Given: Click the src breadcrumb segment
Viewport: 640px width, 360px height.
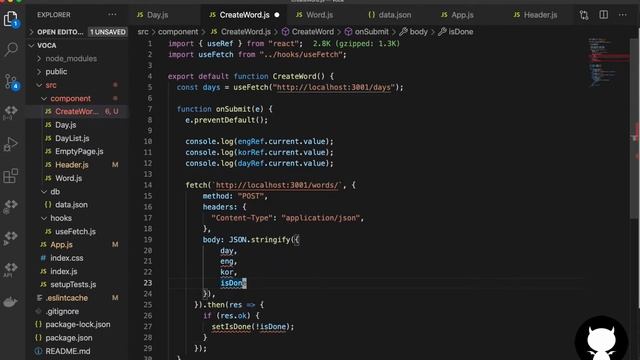Looking at the screenshot, I should (x=143, y=32).
